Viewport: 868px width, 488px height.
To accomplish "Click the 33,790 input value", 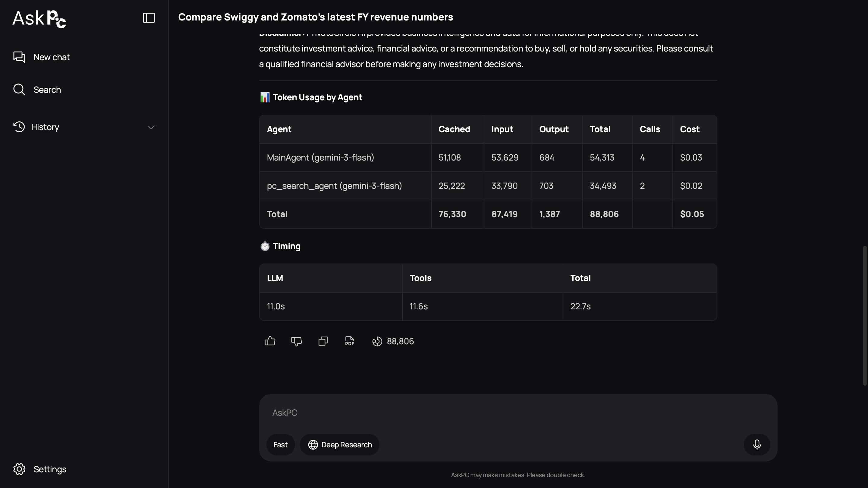I will click(504, 186).
